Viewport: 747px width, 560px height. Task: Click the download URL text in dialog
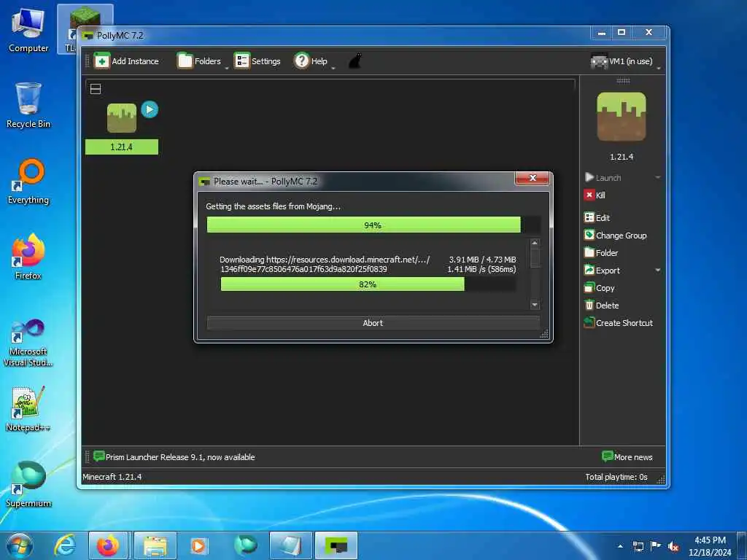325,264
